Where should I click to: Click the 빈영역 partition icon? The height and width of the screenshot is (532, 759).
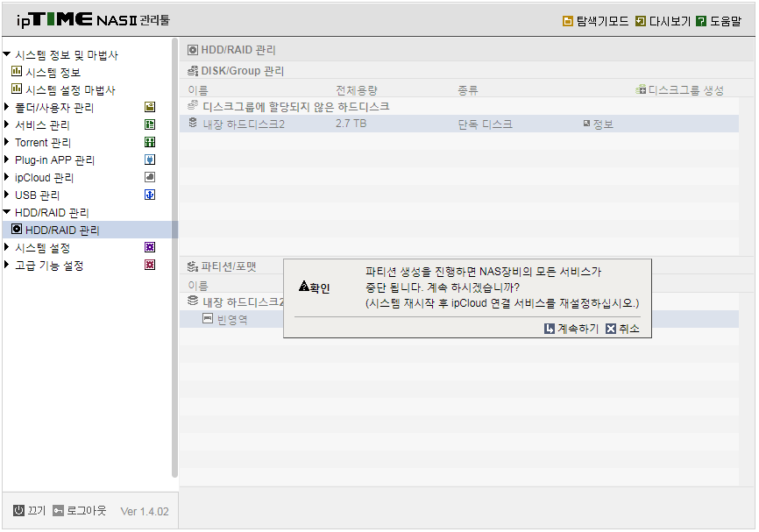coord(208,318)
